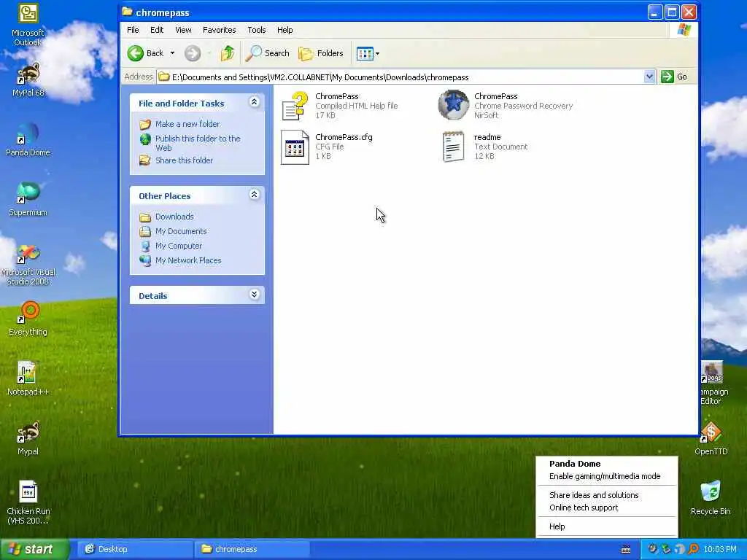Click Online tech support
Viewport: 747px width, 560px height.
pyautogui.click(x=583, y=507)
